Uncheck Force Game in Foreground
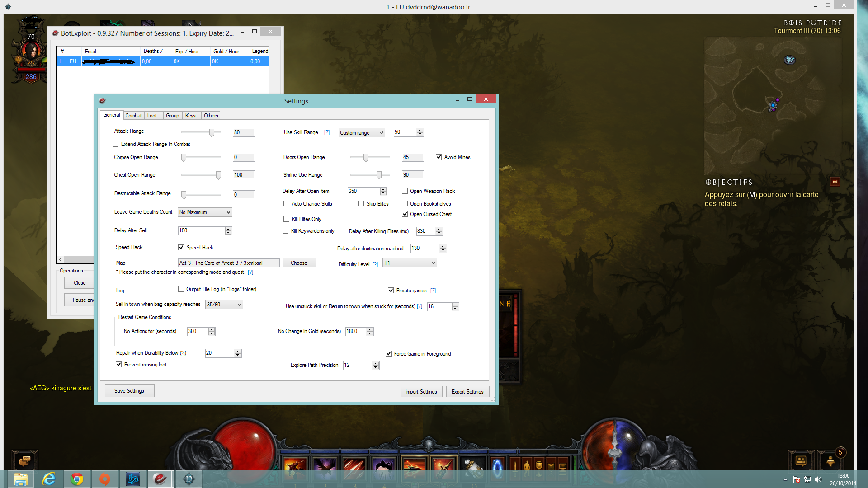The image size is (868, 488). click(388, 354)
